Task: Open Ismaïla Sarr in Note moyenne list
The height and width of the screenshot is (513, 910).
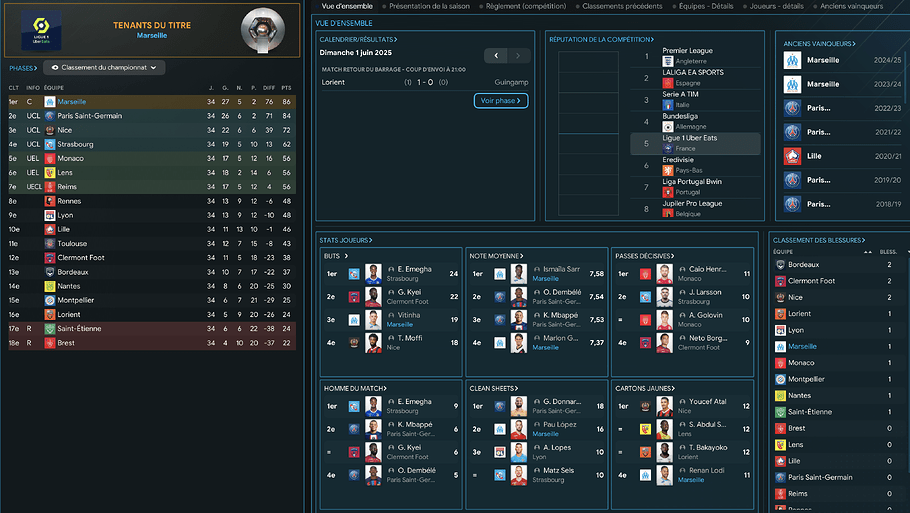Action: 558,269
